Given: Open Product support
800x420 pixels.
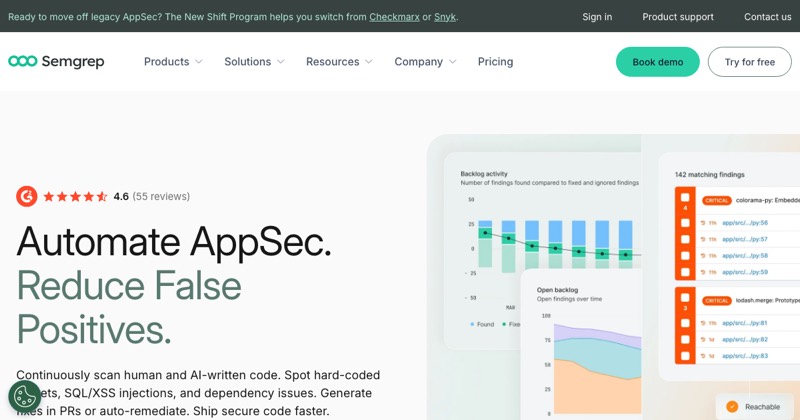Looking at the screenshot, I should click(x=678, y=17).
